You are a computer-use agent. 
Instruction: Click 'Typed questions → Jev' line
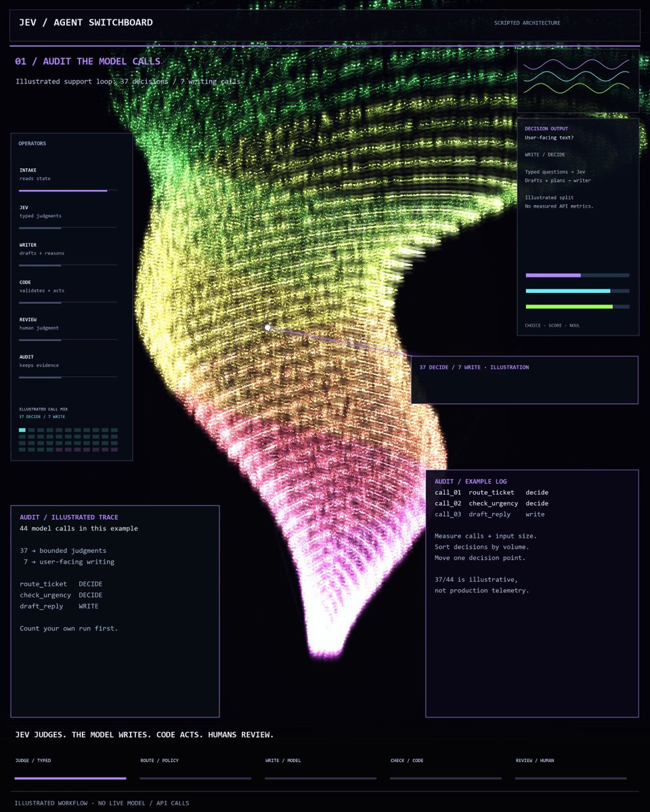click(x=556, y=172)
